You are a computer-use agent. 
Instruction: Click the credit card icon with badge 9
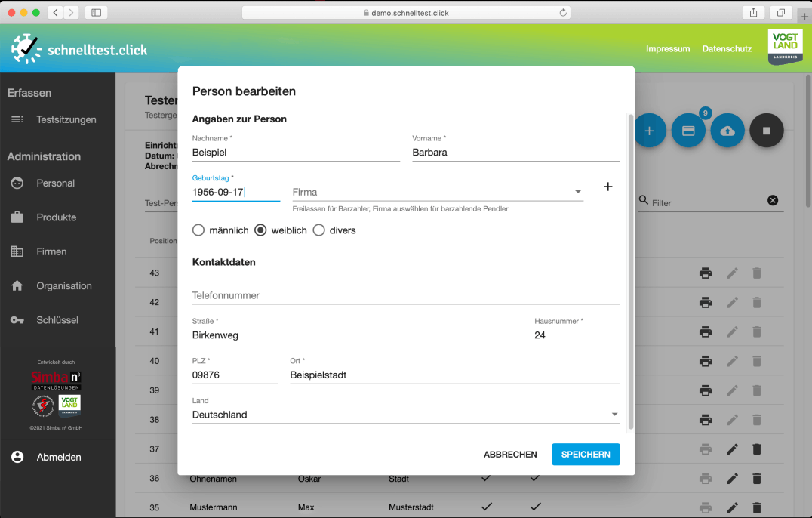tap(687, 131)
